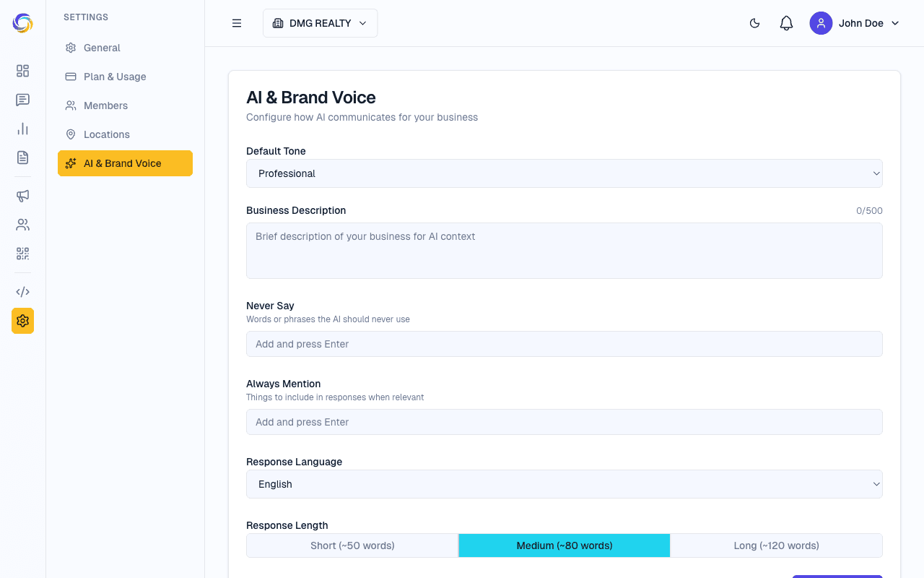Open the Default Tone dropdown
924x578 pixels.
(565, 173)
